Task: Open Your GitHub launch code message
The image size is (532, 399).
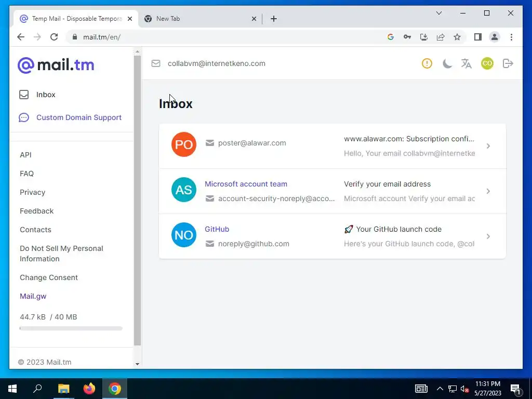Action: click(x=393, y=229)
